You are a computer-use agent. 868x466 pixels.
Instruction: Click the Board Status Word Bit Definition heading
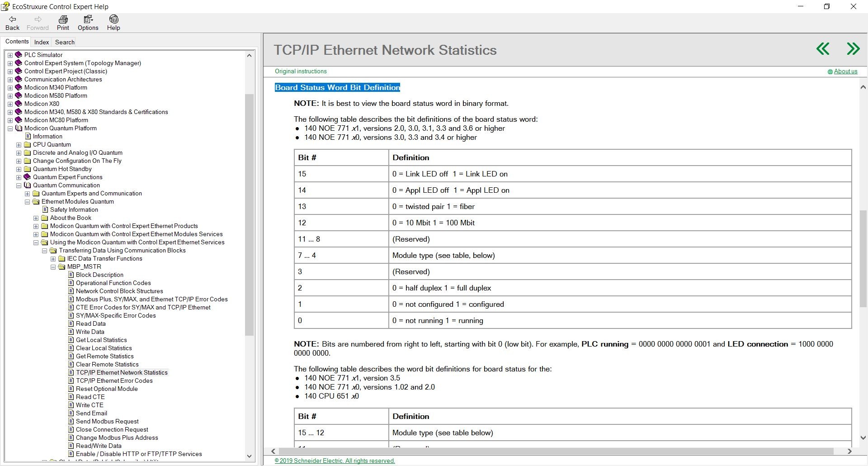(x=337, y=87)
